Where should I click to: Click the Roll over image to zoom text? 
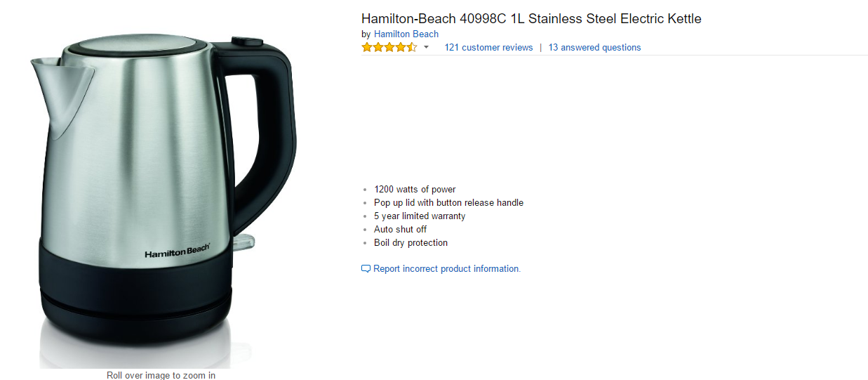(161, 375)
